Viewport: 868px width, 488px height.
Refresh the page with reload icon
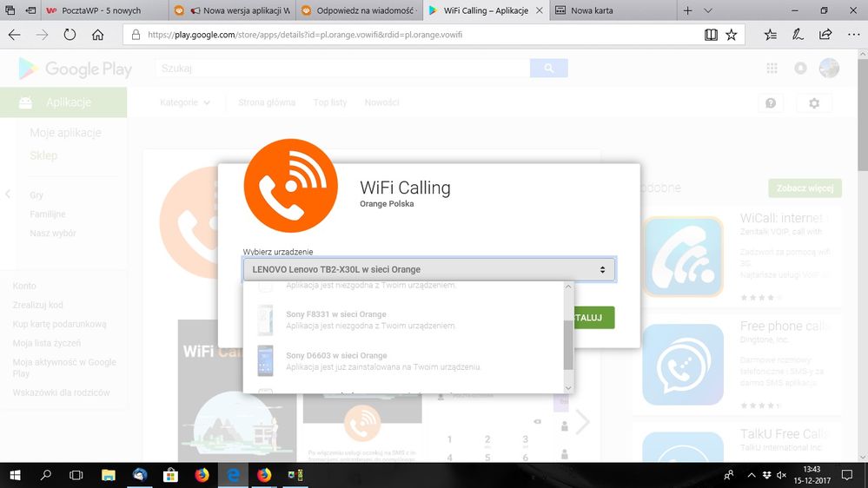tap(70, 35)
